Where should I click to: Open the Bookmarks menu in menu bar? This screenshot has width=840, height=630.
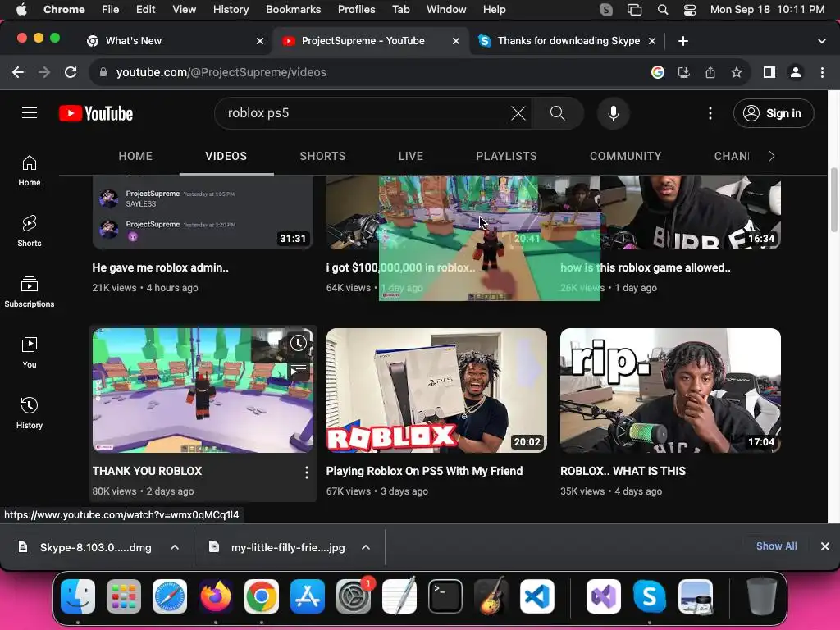click(293, 10)
